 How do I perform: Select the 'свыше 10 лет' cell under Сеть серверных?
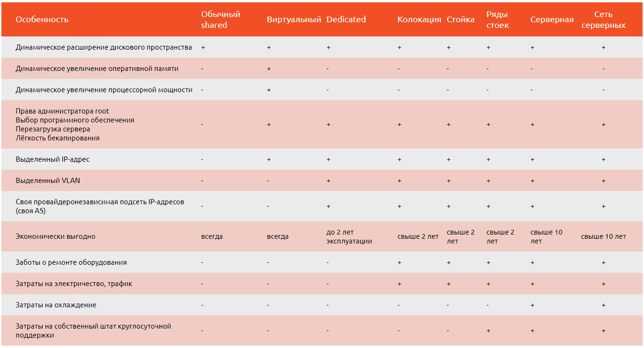(604, 236)
